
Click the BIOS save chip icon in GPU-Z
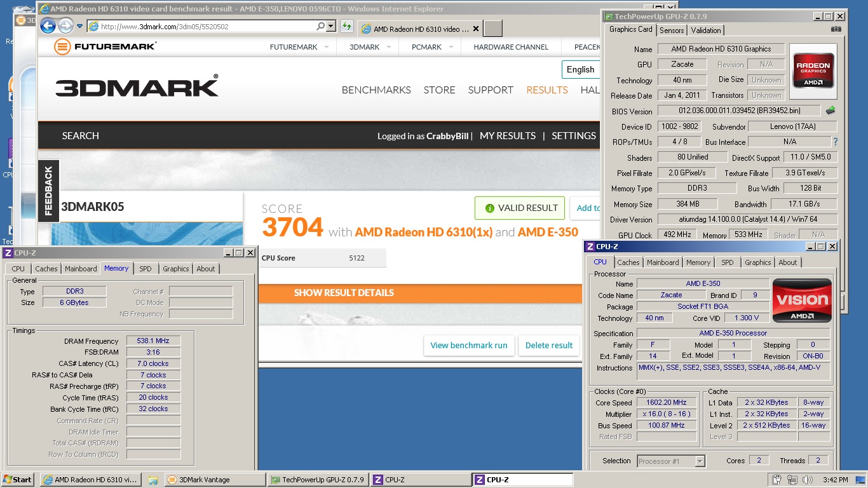pyautogui.click(x=831, y=111)
